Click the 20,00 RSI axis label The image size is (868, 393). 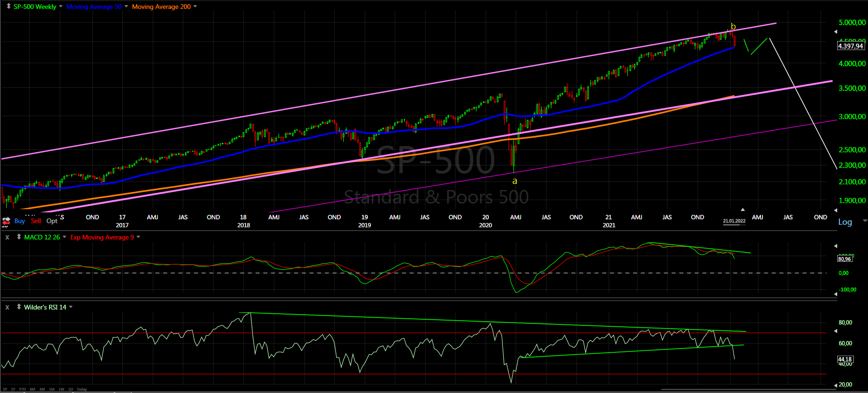click(x=846, y=385)
